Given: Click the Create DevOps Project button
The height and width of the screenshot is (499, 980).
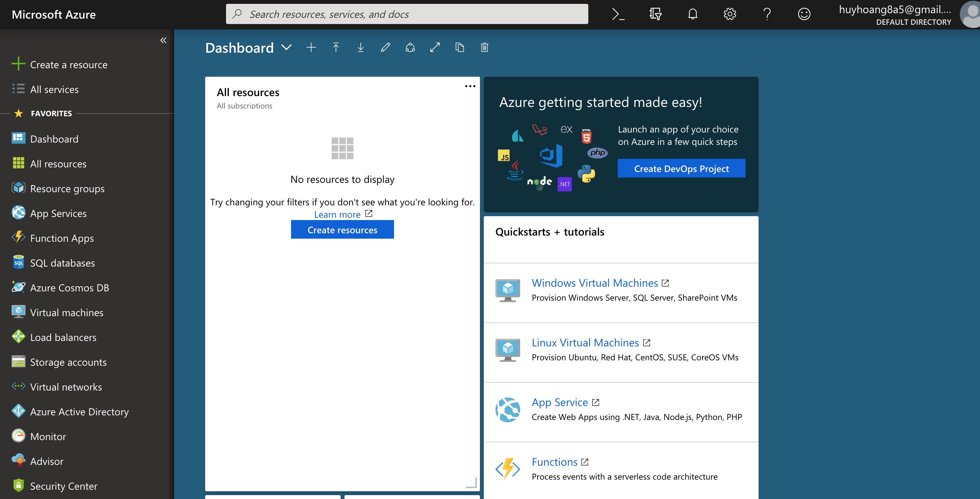Looking at the screenshot, I should [x=681, y=169].
